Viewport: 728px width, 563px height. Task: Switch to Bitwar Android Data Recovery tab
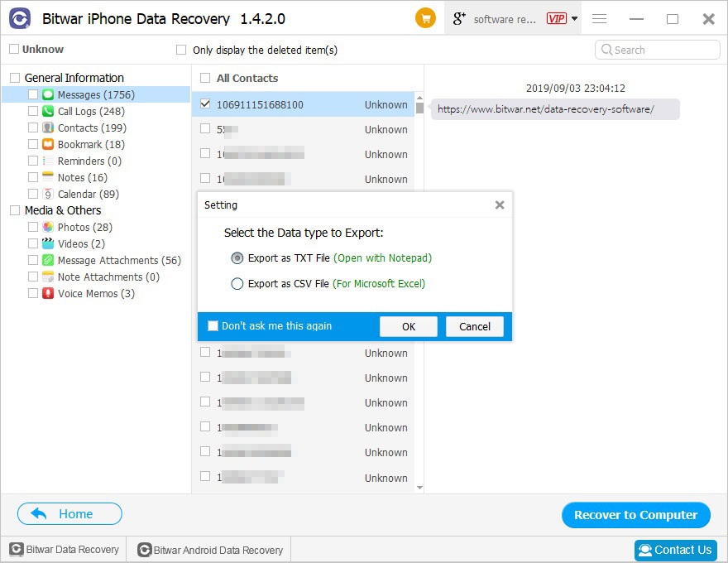pos(210,550)
